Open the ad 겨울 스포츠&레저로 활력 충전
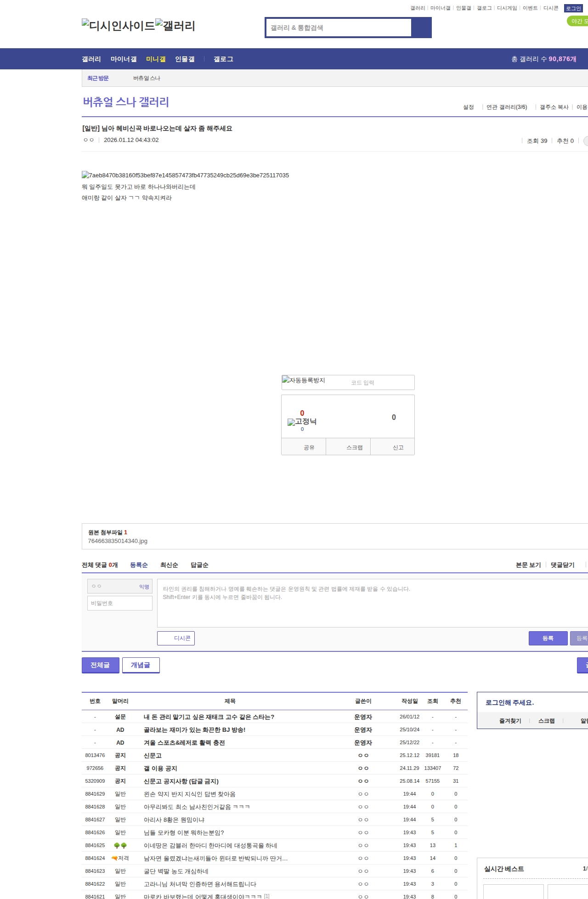 184,742
